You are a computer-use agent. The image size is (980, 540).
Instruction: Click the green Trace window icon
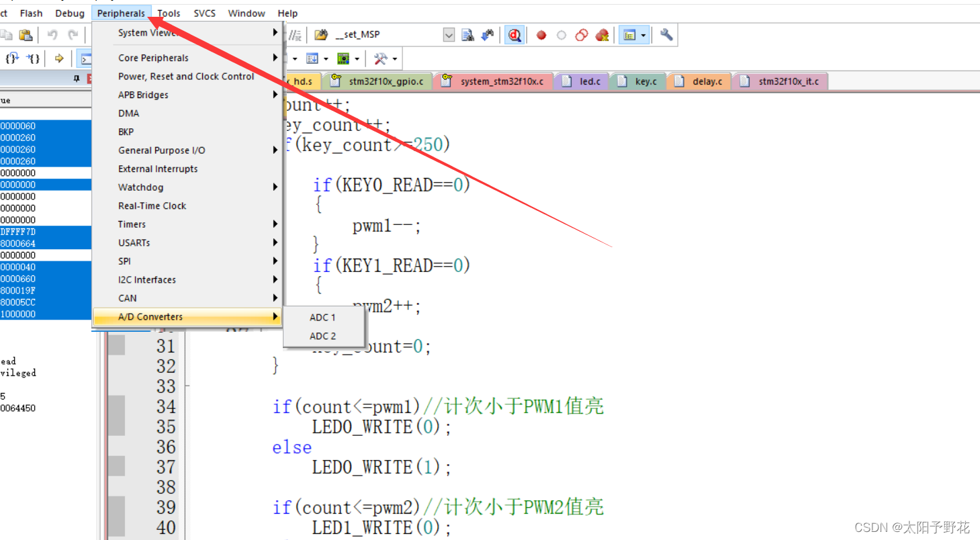click(343, 58)
